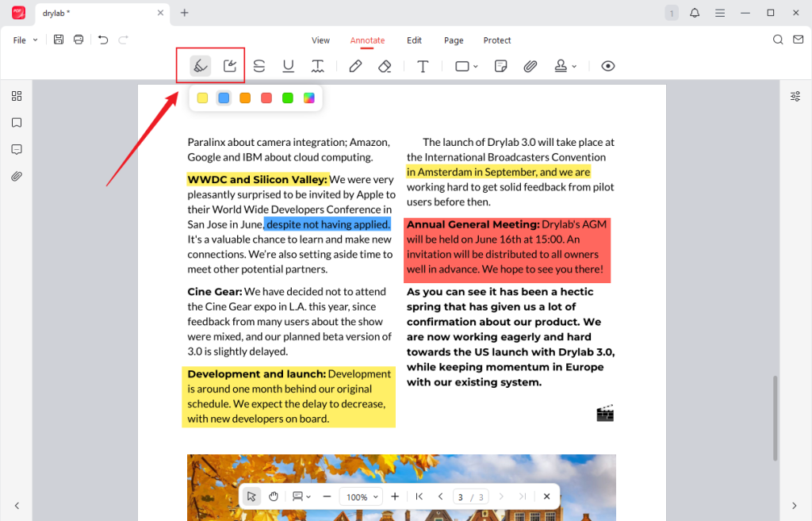The height and width of the screenshot is (521, 812).
Task: Open the shape annotation dropdown
Action: 465,66
